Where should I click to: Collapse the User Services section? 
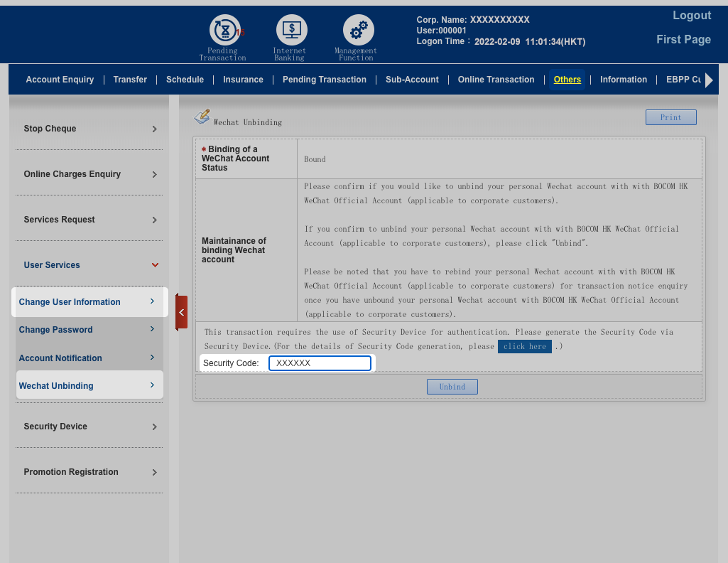click(x=89, y=265)
